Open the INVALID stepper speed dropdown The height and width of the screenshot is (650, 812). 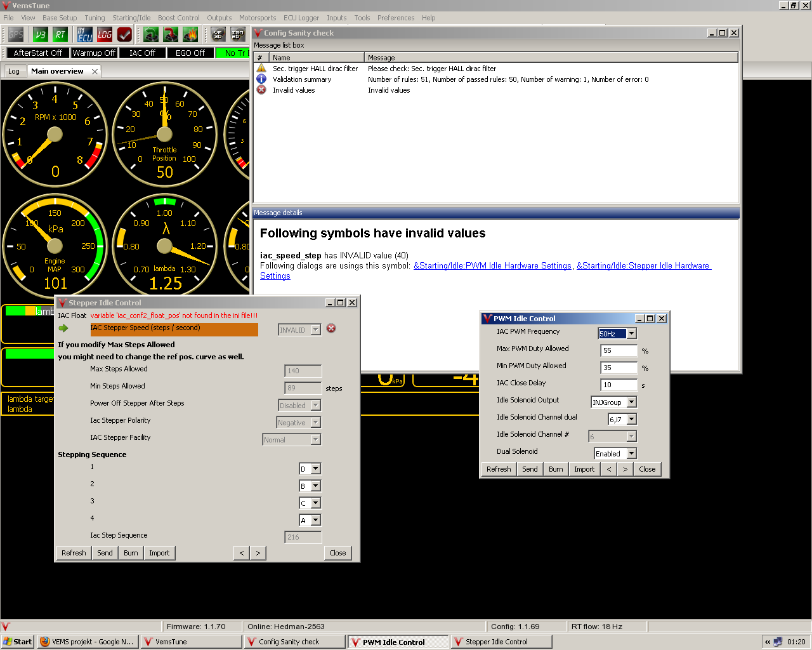tap(315, 329)
